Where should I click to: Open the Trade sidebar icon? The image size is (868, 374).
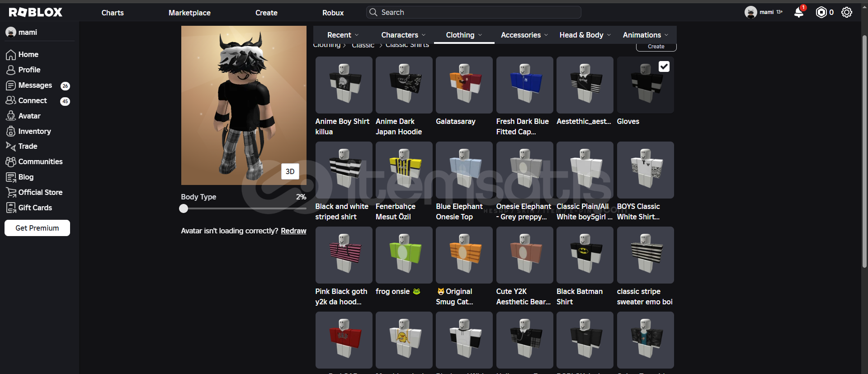(11, 146)
